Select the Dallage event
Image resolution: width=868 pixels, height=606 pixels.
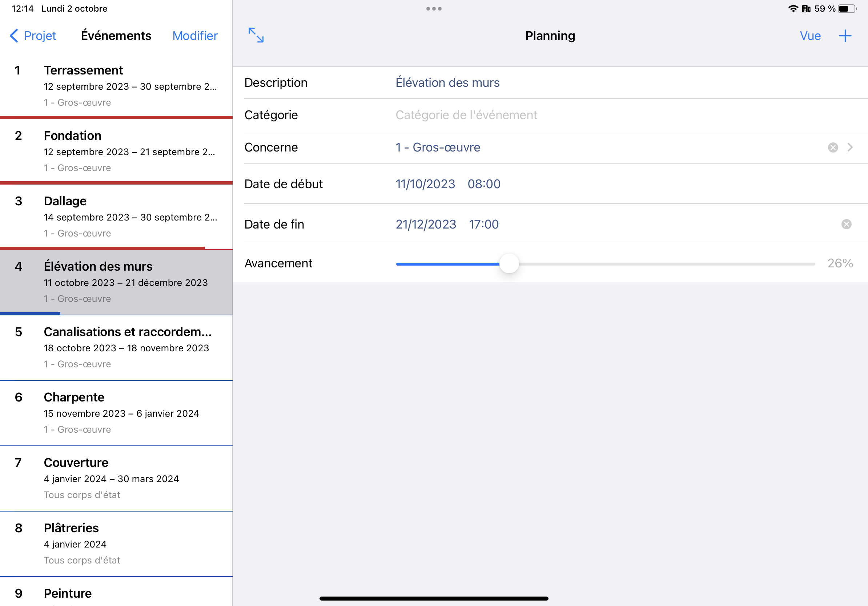tap(116, 217)
